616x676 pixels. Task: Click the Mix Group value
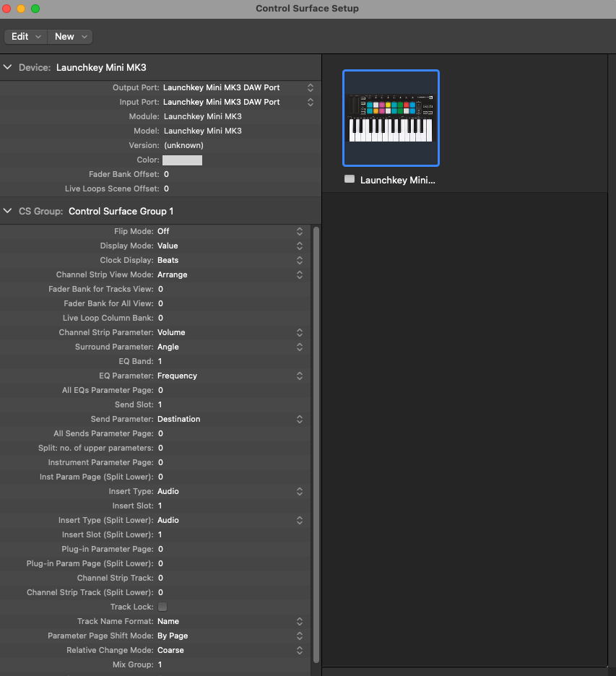tap(160, 664)
